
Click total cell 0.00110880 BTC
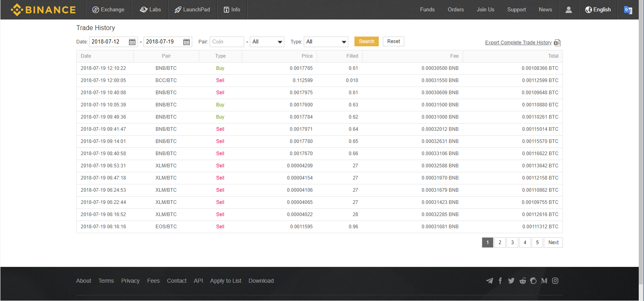tap(540, 105)
